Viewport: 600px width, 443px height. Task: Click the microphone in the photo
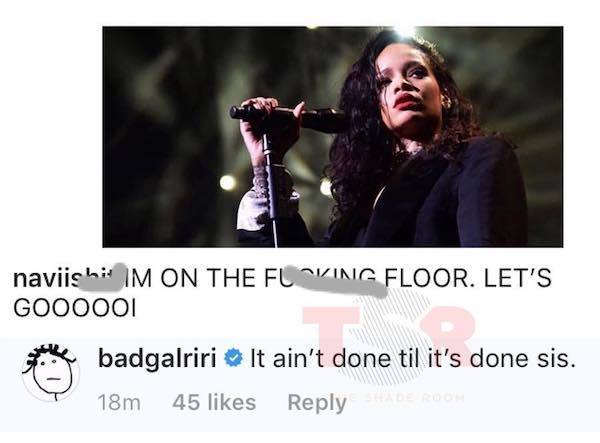coord(289,116)
